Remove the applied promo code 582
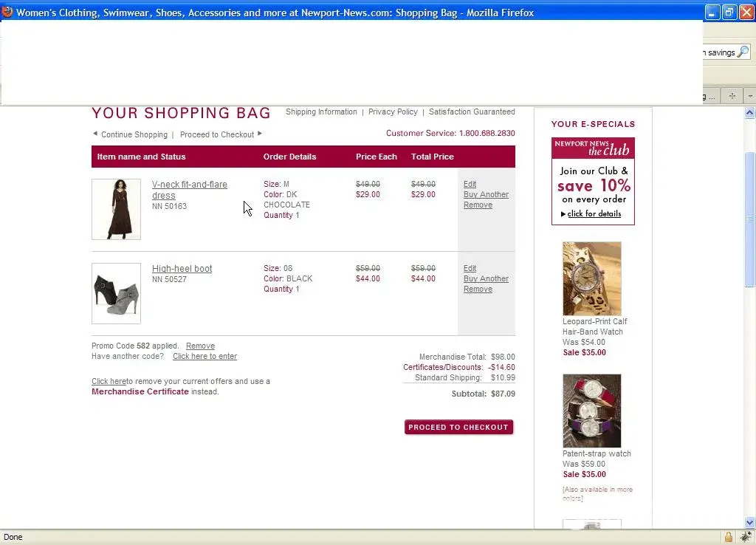The height and width of the screenshot is (545, 756). coord(200,346)
